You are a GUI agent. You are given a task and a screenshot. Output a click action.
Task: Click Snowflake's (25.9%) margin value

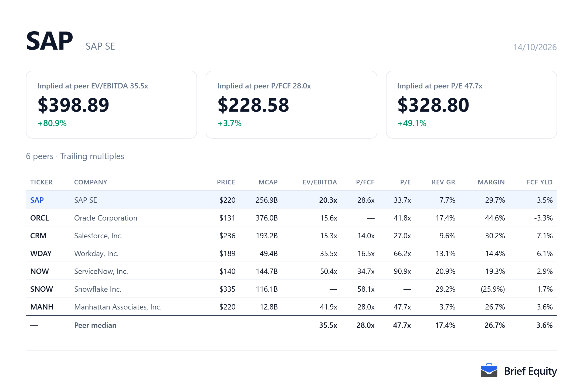[493, 289]
